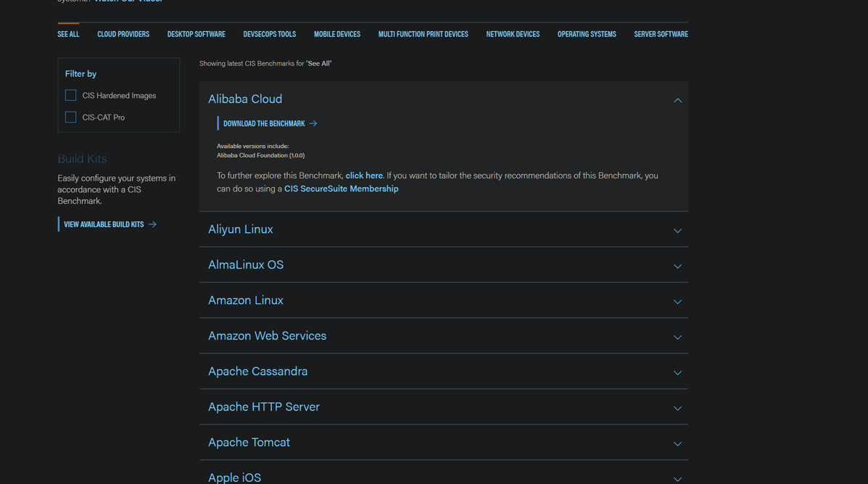Expand the Amazon Web Services chevron

click(677, 337)
